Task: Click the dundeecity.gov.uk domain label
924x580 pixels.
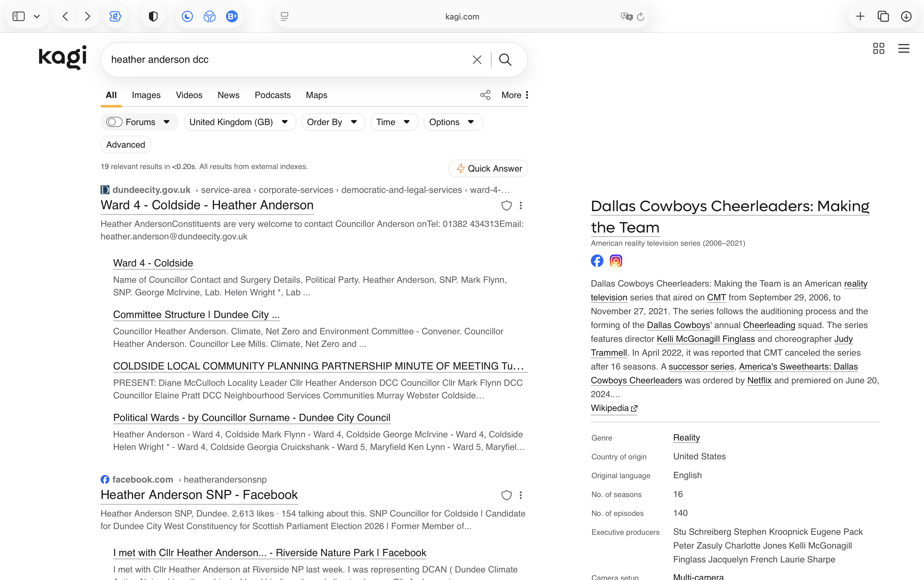Action: pos(151,190)
